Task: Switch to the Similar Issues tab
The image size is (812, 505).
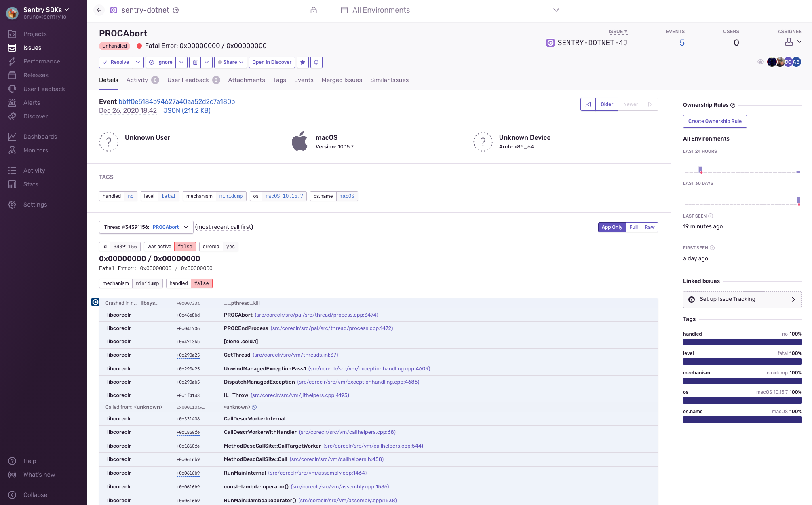Action: pyautogui.click(x=389, y=80)
